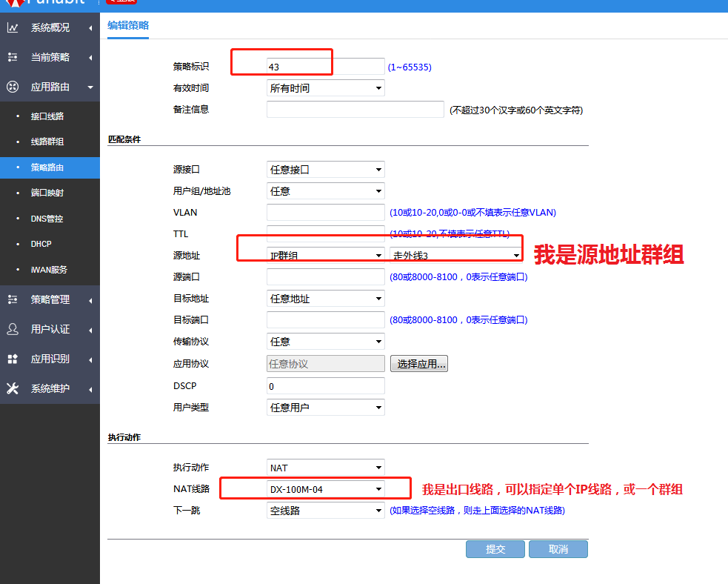Click the 用户认证 person icon
Screen dimensions: 728x584
(x=13, y=329)
